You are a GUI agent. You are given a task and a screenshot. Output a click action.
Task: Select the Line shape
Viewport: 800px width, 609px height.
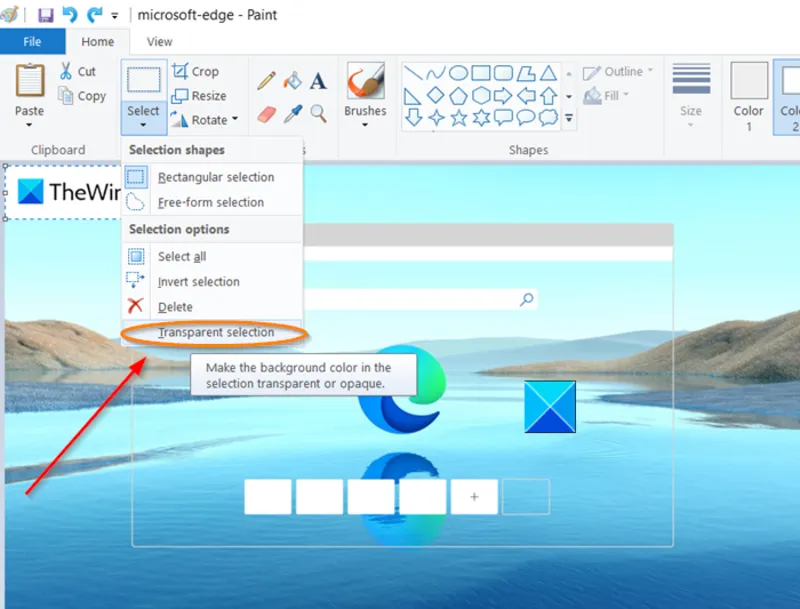(413, 73)
